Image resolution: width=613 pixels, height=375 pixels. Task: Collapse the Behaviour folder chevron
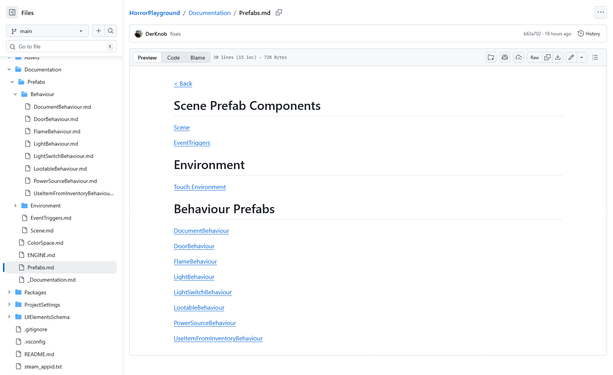coord(16,94)
